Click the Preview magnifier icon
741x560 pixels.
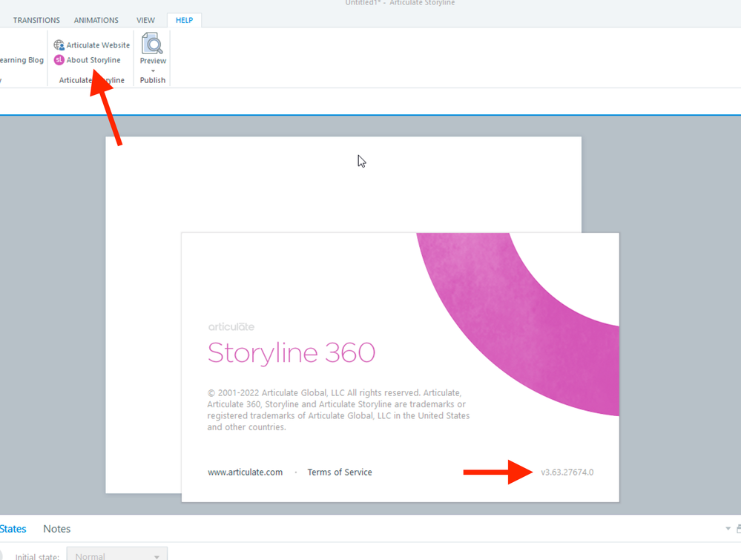(153, 45)
